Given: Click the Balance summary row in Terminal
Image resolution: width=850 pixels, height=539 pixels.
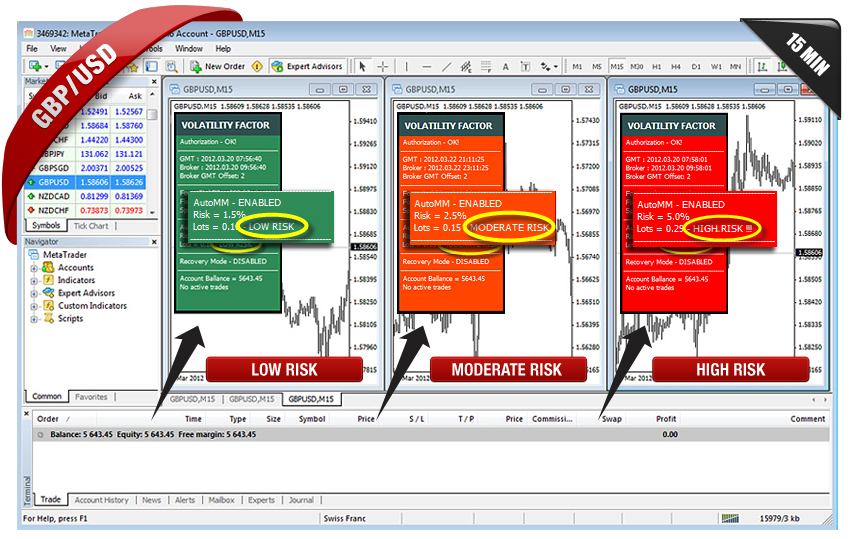Looking at the screenshot, I should (x=431, y=434).
